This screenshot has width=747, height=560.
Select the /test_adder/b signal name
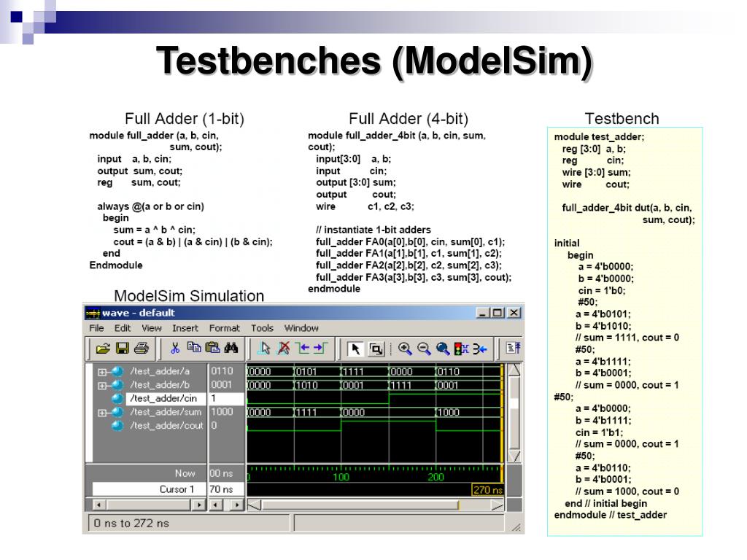coord(160,384)
